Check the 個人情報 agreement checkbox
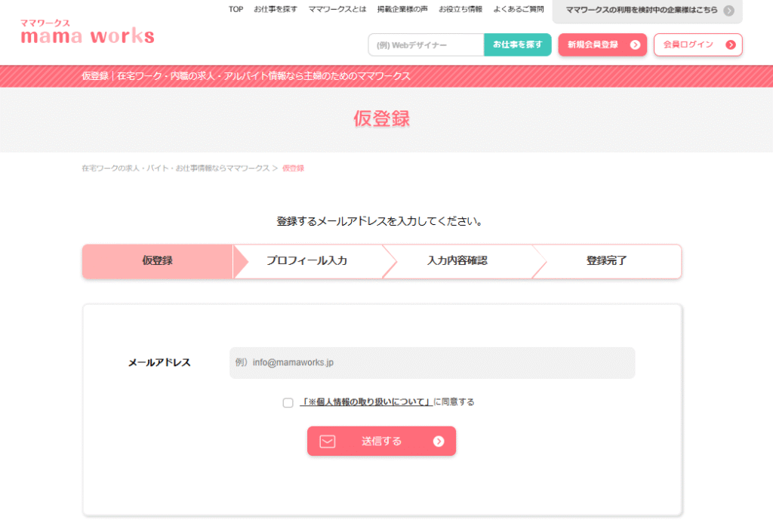 tap(288, 402)
